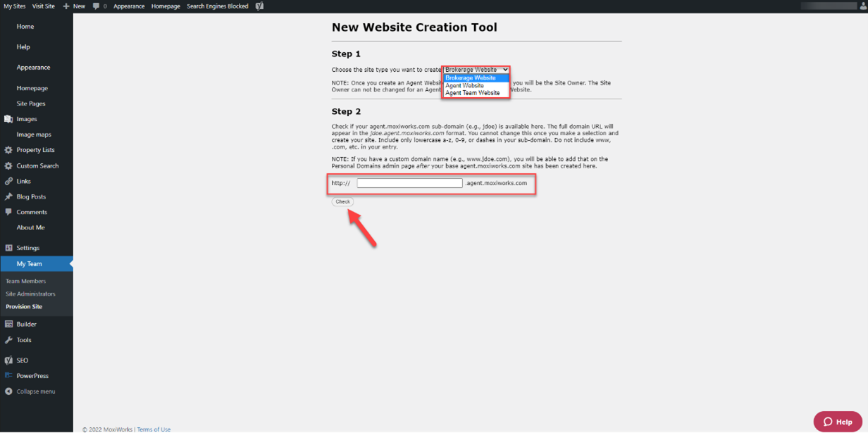Open the site type dropdown
The height and width of the screenshot is (433, 868).
point(476,70)
